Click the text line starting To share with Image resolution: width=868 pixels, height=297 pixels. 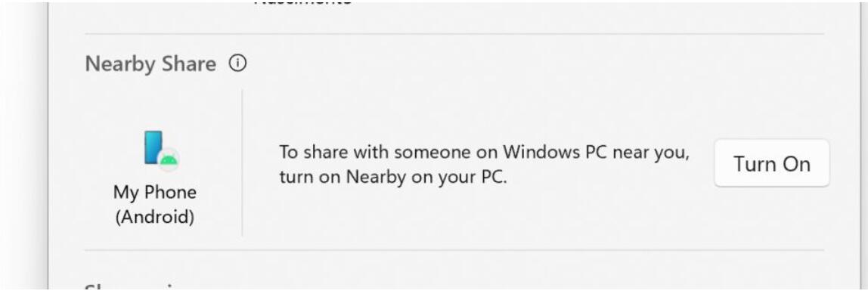coord(485,152)
